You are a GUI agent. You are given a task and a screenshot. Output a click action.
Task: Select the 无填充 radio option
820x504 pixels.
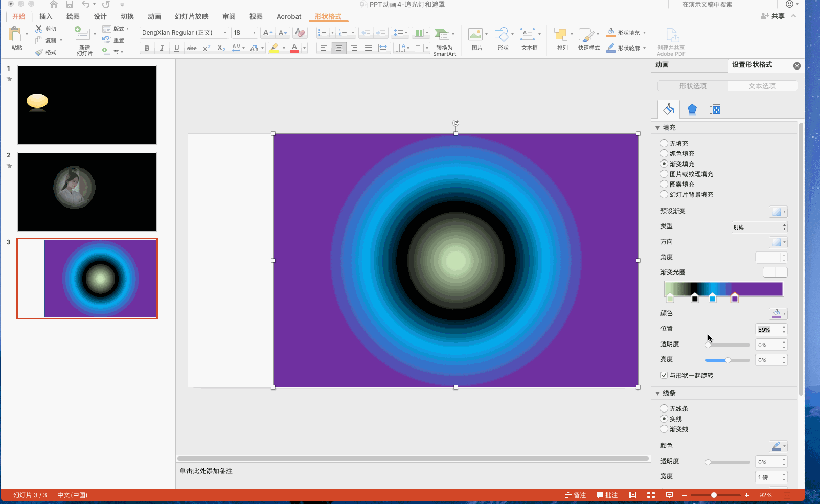664,143
